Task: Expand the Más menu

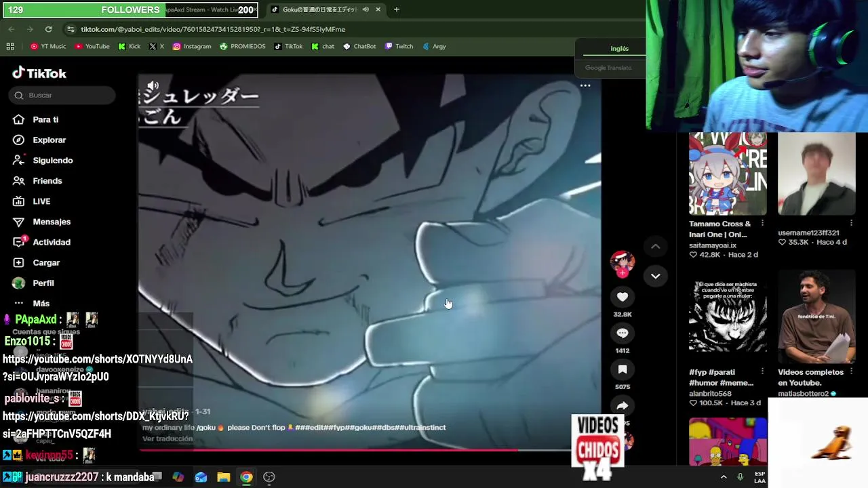Action: click(x=41, y=303)
